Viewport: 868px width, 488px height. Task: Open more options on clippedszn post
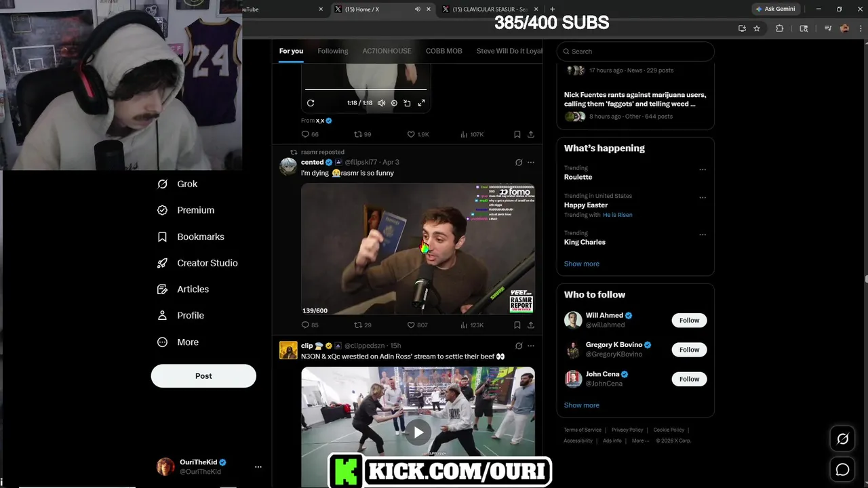530,346
